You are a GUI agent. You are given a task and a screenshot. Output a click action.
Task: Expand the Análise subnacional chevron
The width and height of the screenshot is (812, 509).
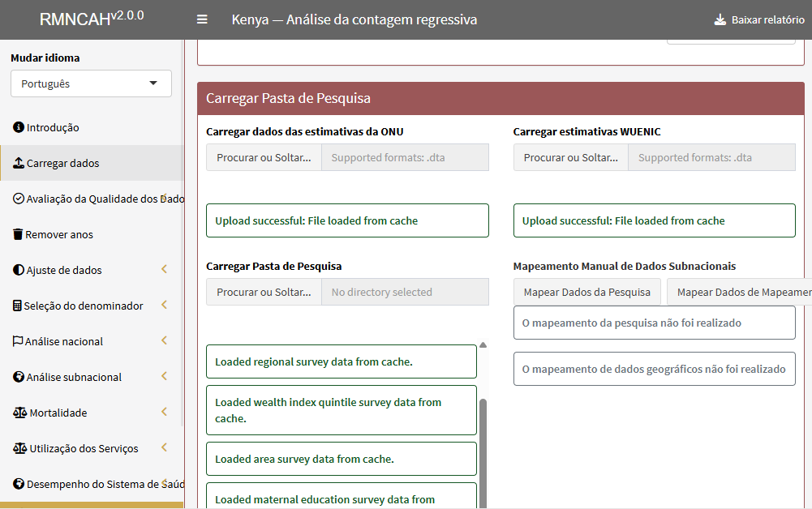coord(164,376)
